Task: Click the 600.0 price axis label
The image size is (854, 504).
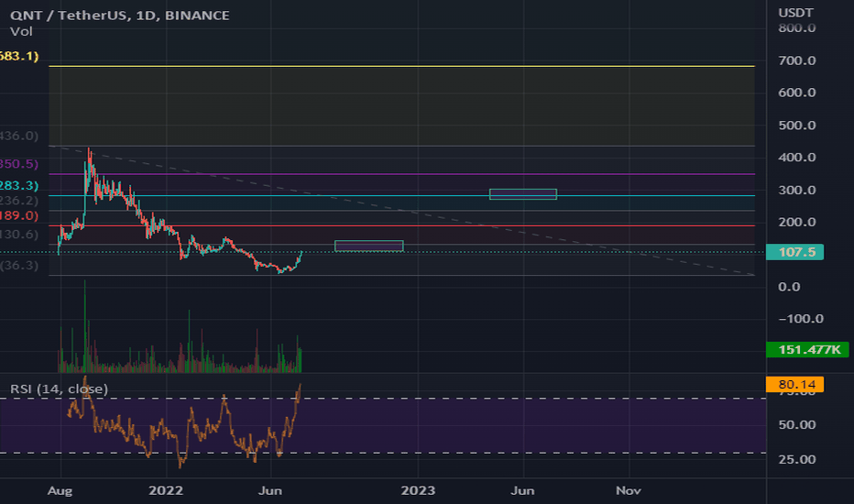Action: pyautogui.click(x=797, y=93)
